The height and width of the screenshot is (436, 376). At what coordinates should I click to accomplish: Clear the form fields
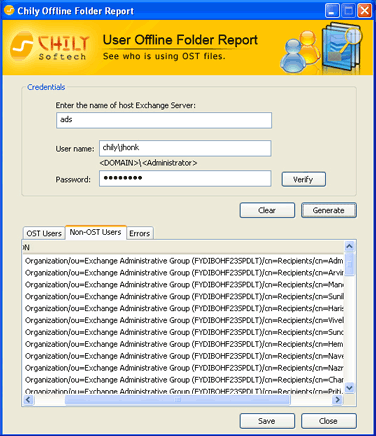(x=267, y=210)
